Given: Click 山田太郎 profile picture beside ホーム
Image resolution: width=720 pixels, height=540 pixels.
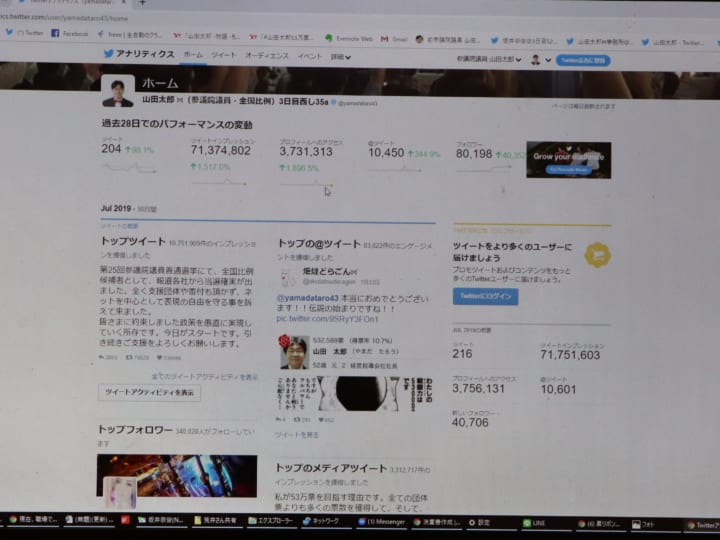Looking at the screenshot, I should [118, 93].
